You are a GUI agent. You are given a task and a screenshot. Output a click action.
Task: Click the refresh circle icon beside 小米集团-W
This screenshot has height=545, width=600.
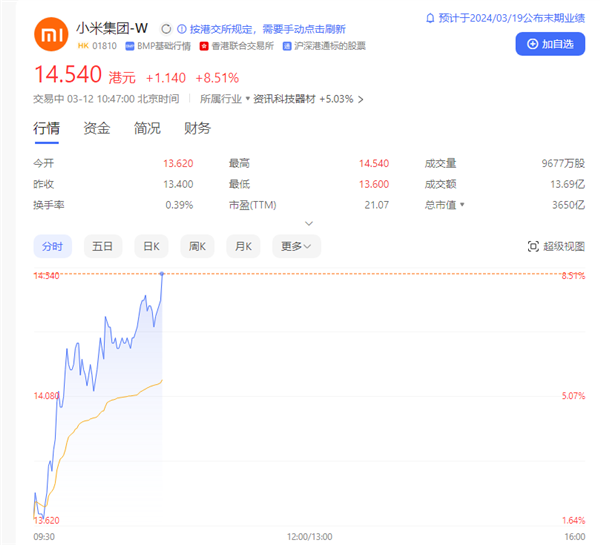[x=166, y=29]
